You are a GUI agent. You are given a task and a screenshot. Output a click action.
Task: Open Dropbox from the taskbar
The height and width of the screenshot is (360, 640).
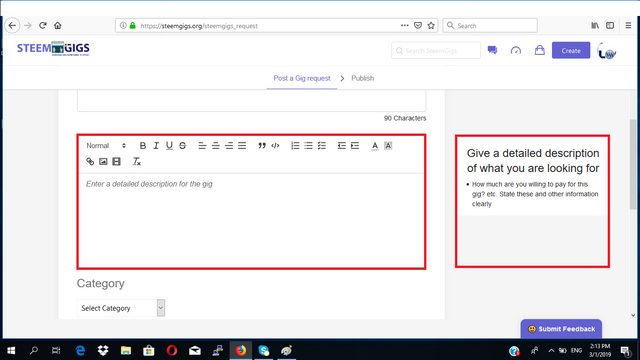pyautogui.click(x=103, y=350)
